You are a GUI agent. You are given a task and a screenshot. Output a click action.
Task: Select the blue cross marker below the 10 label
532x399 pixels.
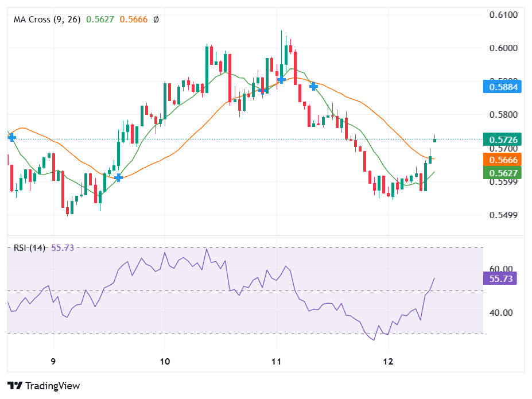pyautogui.click(x=118, y=177)
